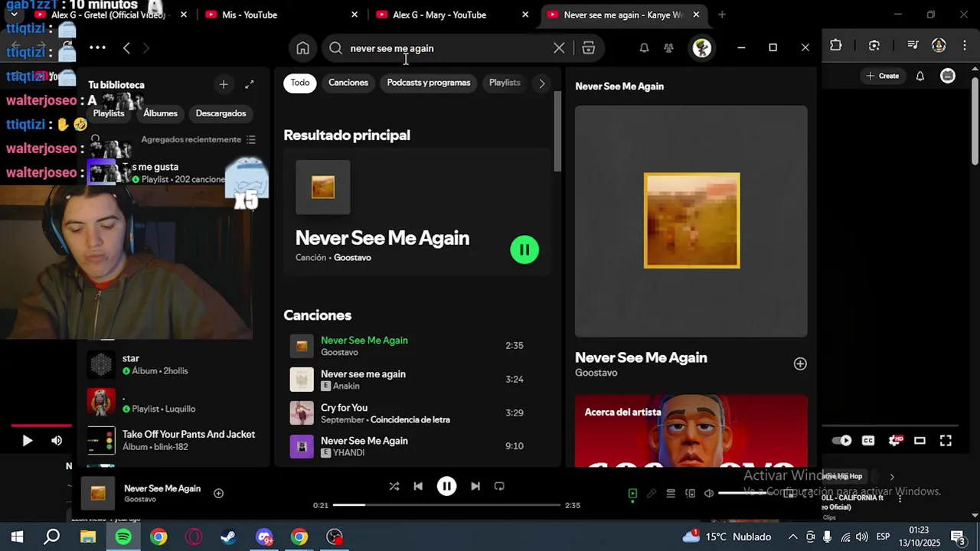Show more filter chips with right chevron

[x=542, y=83]
